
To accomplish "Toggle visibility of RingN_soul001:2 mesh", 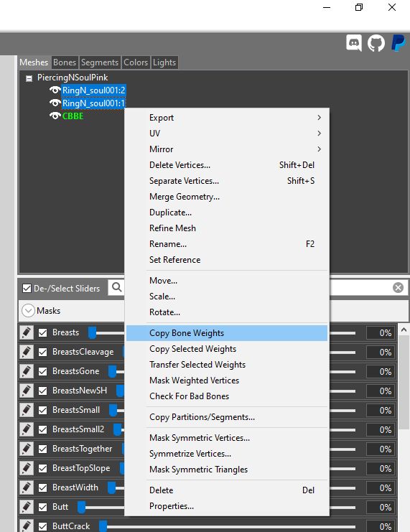I will pyautogui.click(x=55, y=90).
